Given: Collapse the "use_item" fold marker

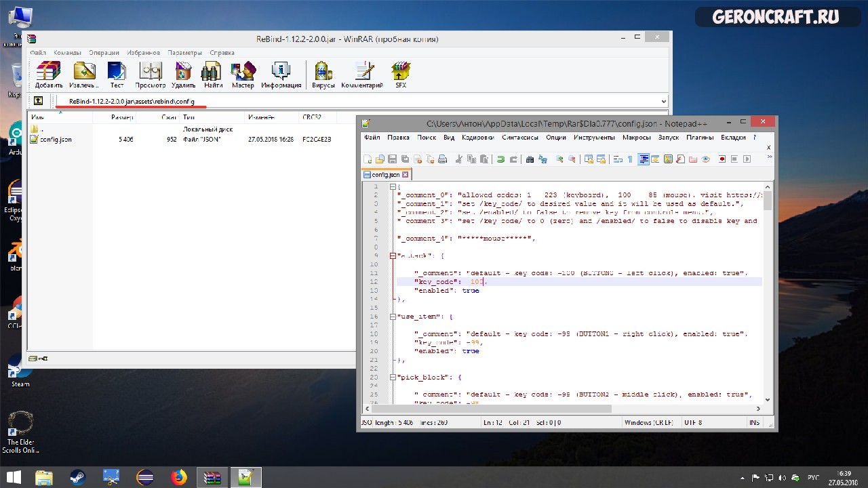Looking at the screenshot, I should tap(392, 317).
